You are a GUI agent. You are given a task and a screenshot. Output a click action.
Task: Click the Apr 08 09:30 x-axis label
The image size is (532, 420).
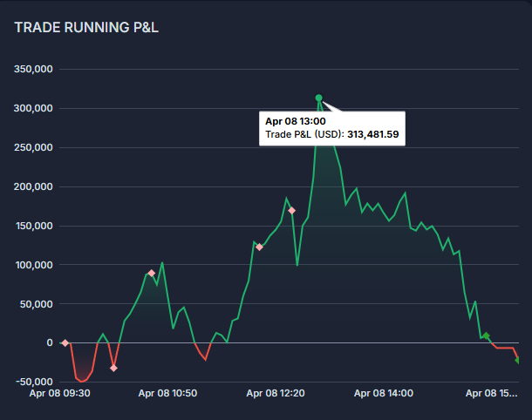click(x=59, y=393)
